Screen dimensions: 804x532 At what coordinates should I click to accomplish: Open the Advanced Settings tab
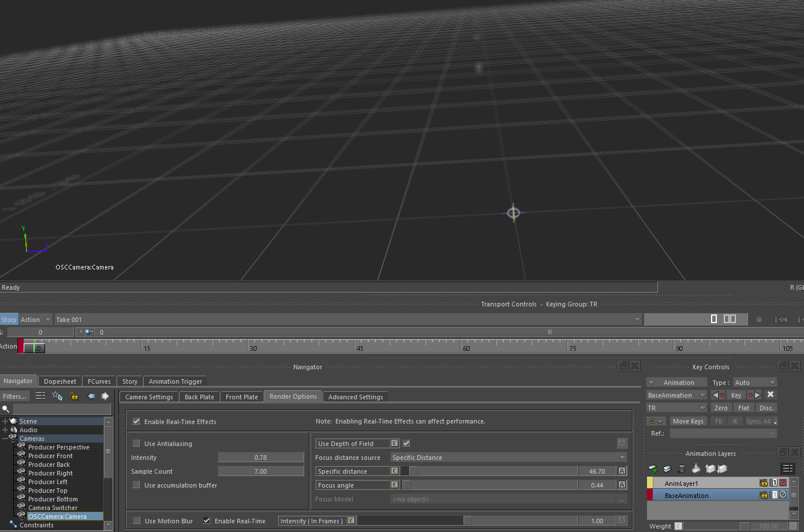point(356,397)
